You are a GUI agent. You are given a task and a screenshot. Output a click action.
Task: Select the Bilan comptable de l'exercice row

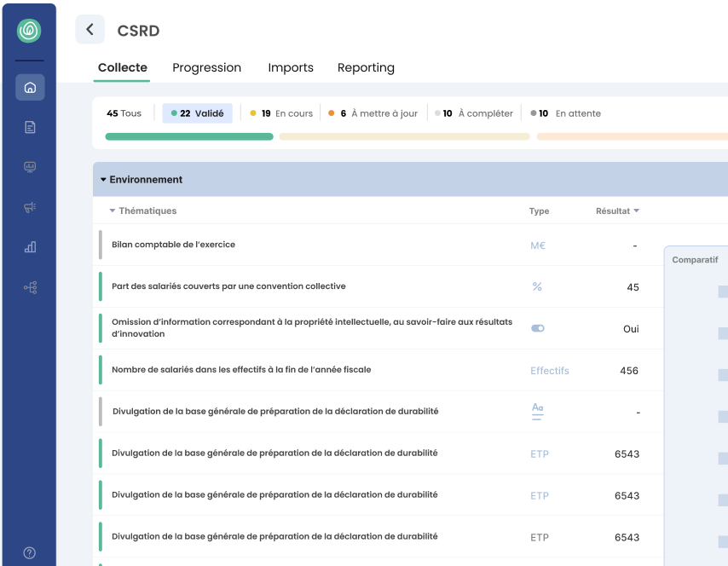point(173,245)
